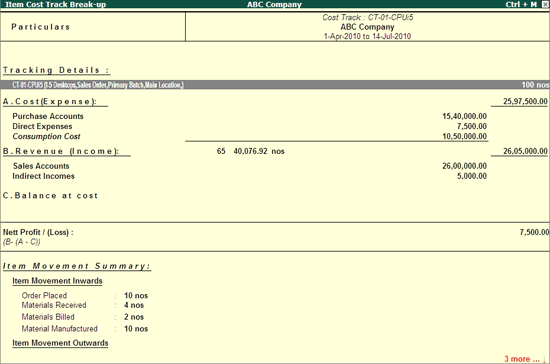The image size is (550, 364).
Task: Click the Order Placed 10 nos row
Action: pos(85,296)
